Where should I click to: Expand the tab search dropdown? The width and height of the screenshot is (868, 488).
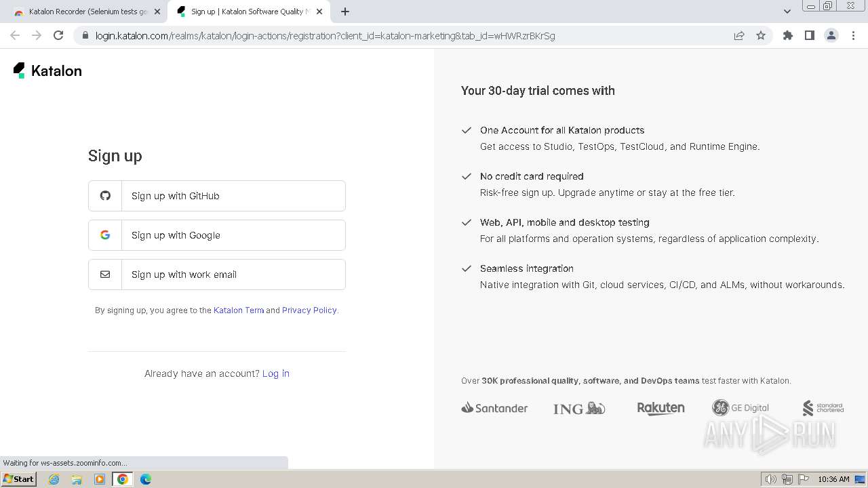coord(787,12)
